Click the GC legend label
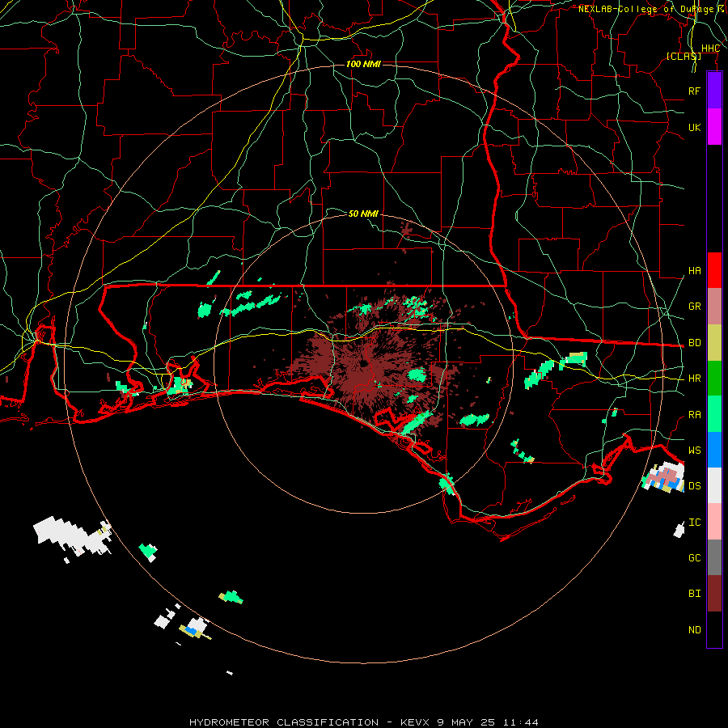Screen dimensions: 728x728 coord(694,558)
